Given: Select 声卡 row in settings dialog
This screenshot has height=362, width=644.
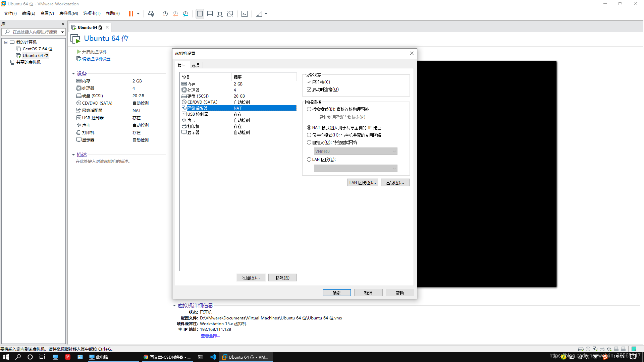Looking at the screenshot, I should click(238, 120).
